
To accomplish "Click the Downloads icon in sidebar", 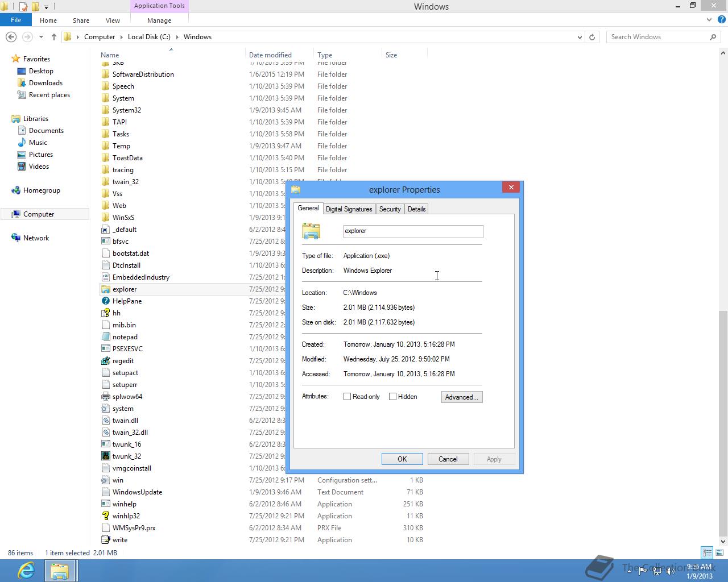I will coord(22,83).
